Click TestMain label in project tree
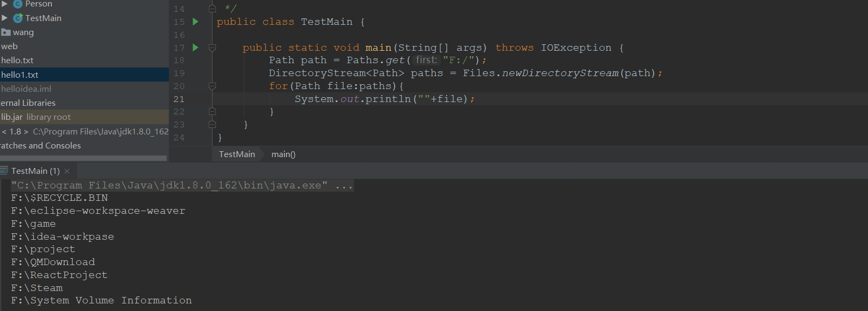The height and width of the screenshot is (311, 868). click(x=43, y=18)
